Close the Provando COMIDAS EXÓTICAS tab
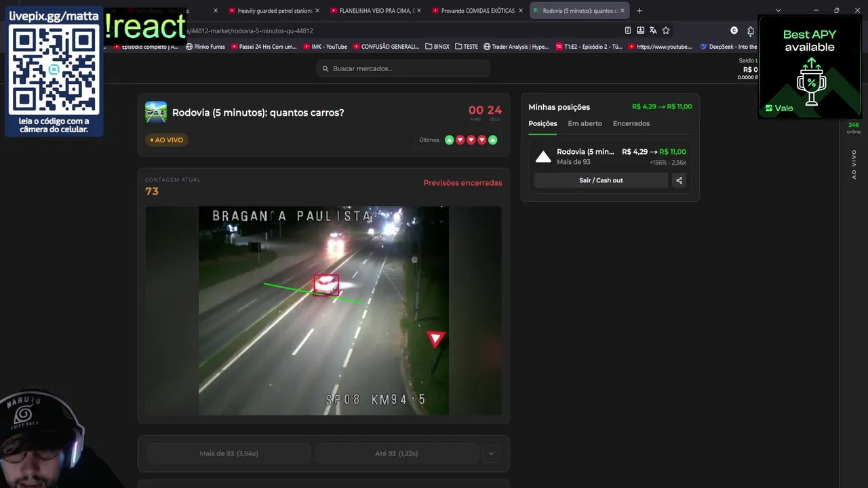The image size is (868, 488). pos(521,11)
